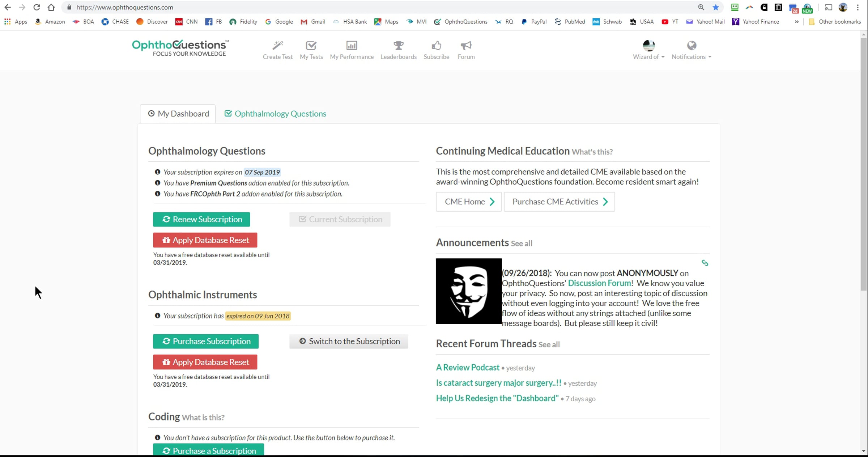Click the Purchase Subscription button
Viewport: 868px width, 457px height.
pyautogui.click(x=206, y=341)
